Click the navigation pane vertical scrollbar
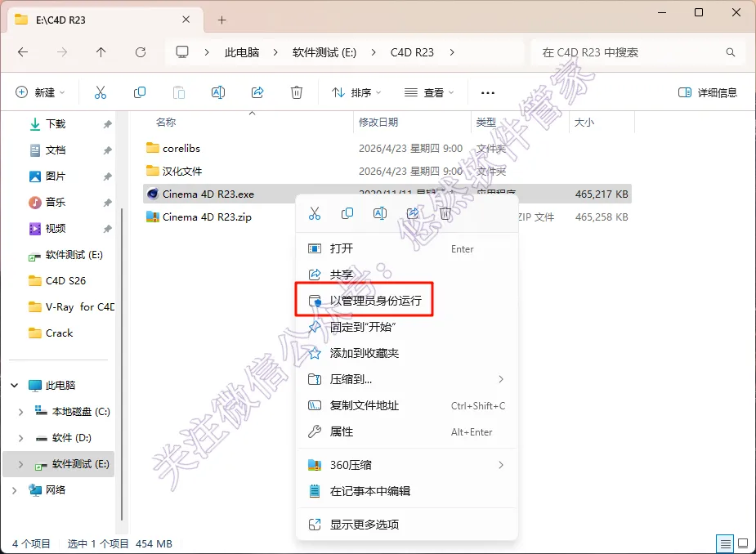756x554 pixels. click(x=122, y=364)
